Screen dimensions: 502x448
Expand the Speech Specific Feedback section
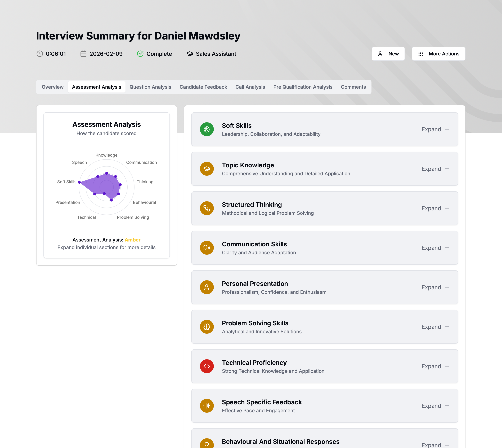click(435, 406)
